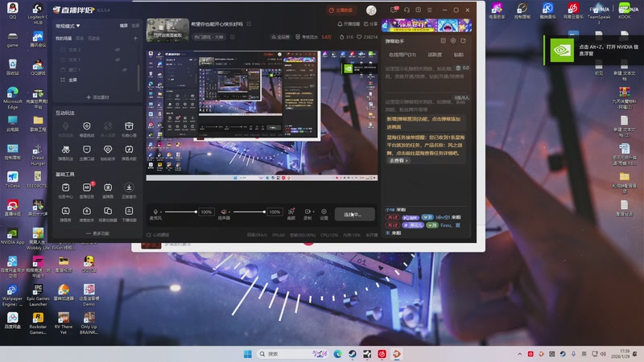Toggle visibility of the 文本 2 source

(x=118, y=50)
